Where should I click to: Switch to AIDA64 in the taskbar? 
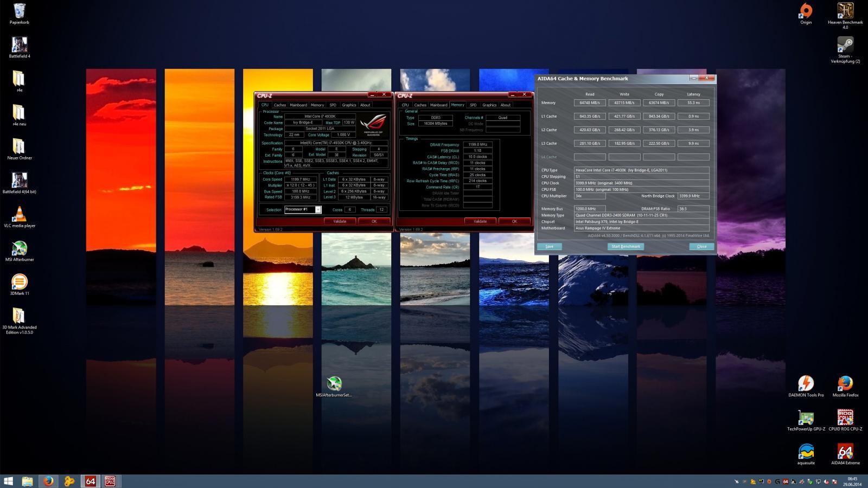(x=90, y=481)
